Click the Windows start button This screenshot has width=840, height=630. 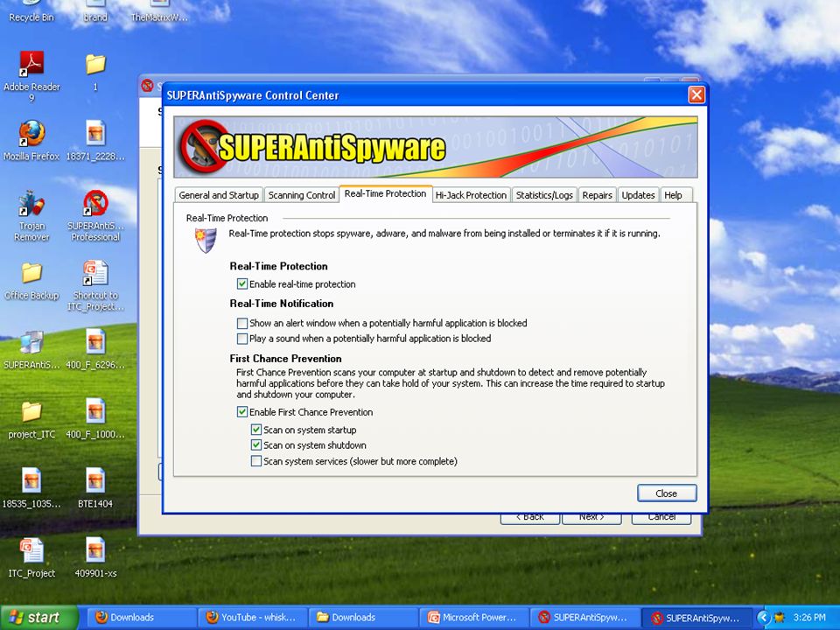(x=38, y=618)
